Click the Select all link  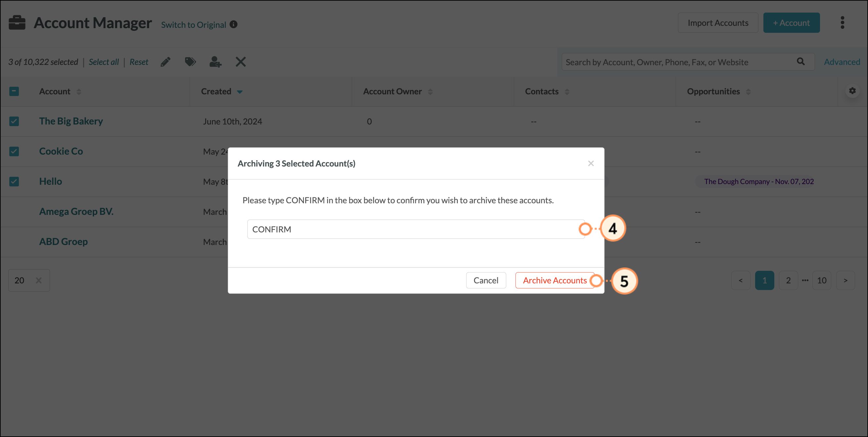pos(104,62)
